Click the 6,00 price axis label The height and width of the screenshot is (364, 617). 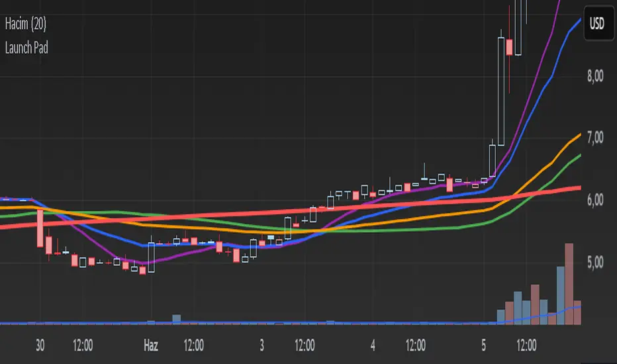pos(595,200)
